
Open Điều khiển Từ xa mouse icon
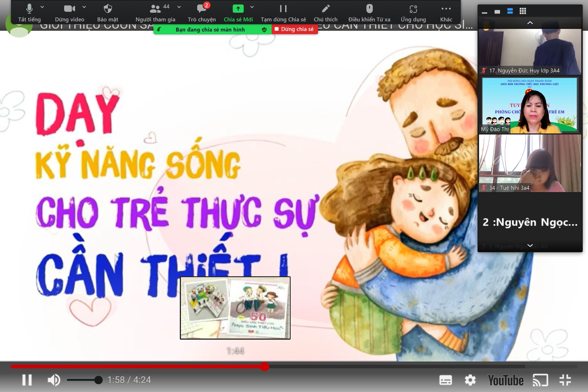coord(369,9)
